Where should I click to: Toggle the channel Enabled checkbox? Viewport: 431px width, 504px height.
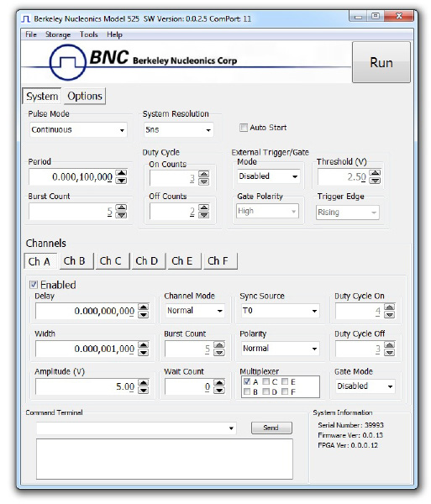pyautogui.click(x=34, y=285)
